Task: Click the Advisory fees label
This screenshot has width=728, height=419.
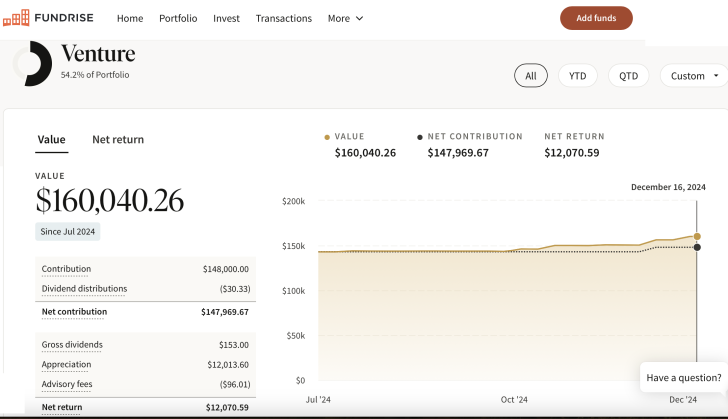Action: point(67,384)
